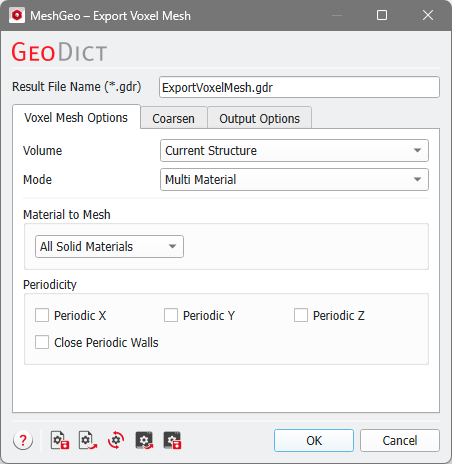Screen dimensions: 452x464
Task: Expand the All Solid Materials dropdown
Action: (109, 247)
